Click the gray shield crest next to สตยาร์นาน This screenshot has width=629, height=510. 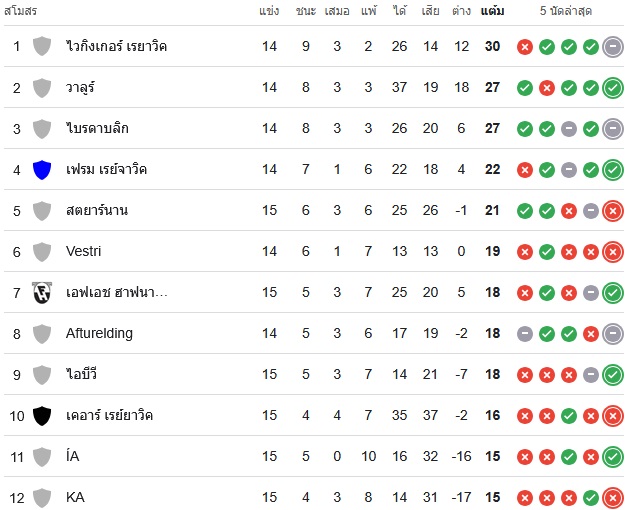click(42, 211)
